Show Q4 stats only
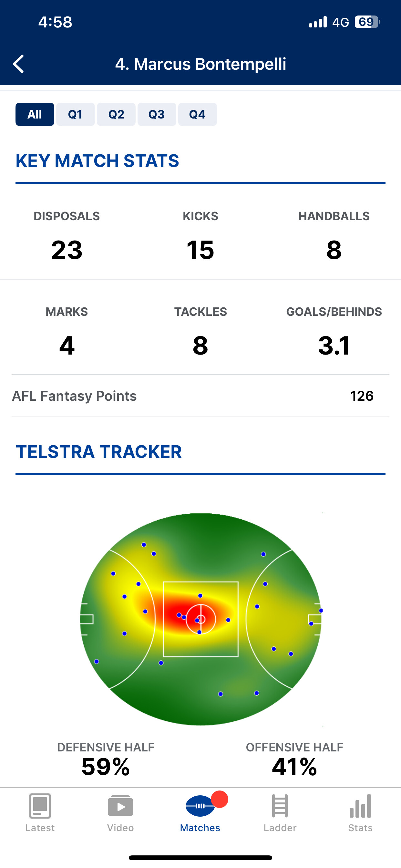401x868 pixels. [x=198, y=114]
